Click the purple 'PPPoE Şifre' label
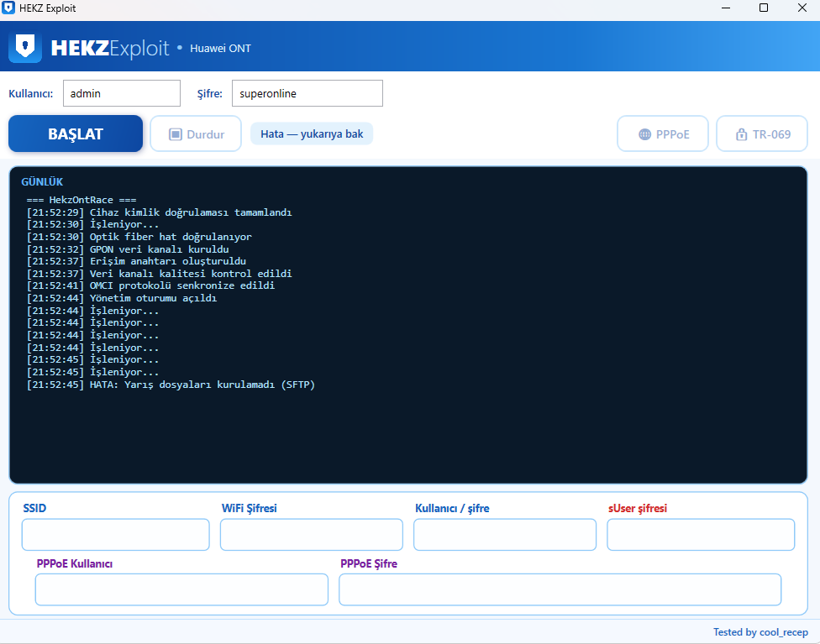Viewport: 820px width, 644px height. (369, 563)
